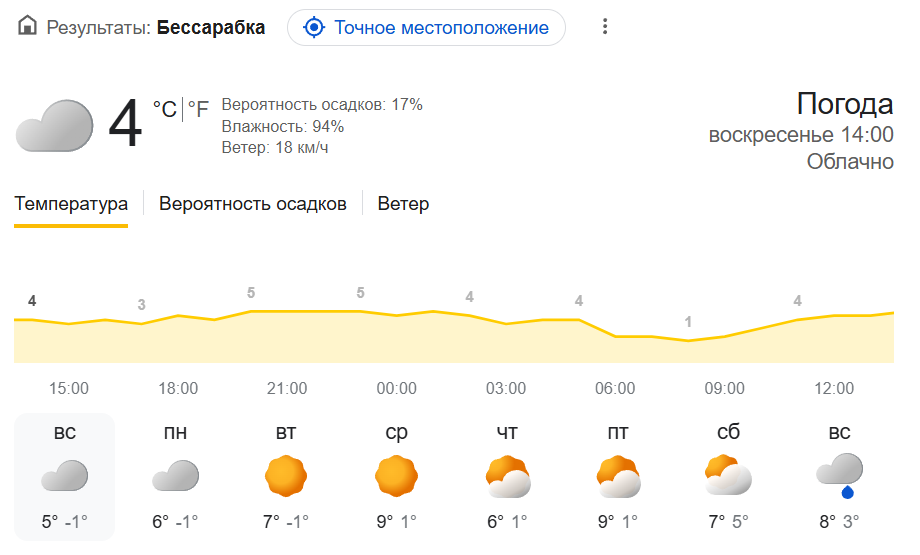The width and height of the screenshot is (920, 555).
Task: Select Saturday (сб) partly cloudy icon
Action: (x=728, y=475)
